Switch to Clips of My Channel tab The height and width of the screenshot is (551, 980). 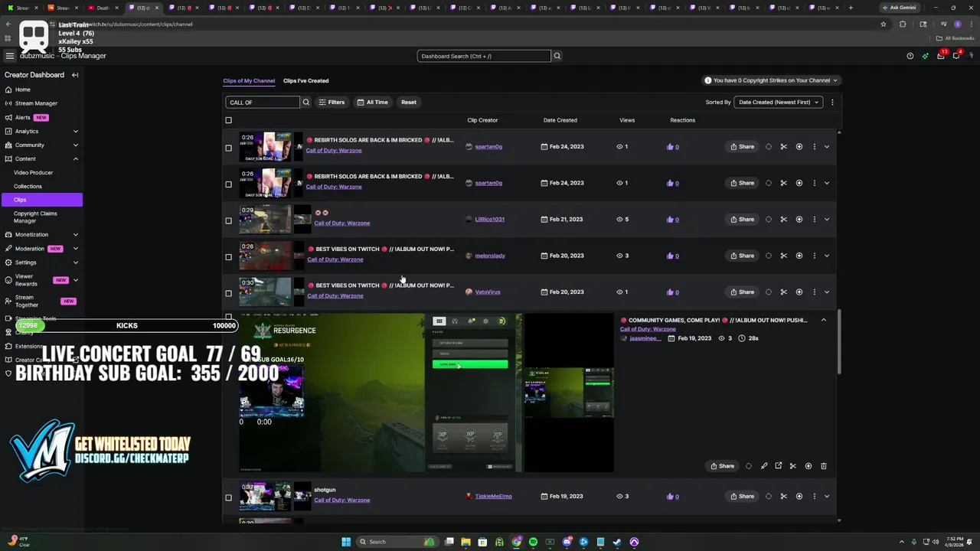(249, 80)
